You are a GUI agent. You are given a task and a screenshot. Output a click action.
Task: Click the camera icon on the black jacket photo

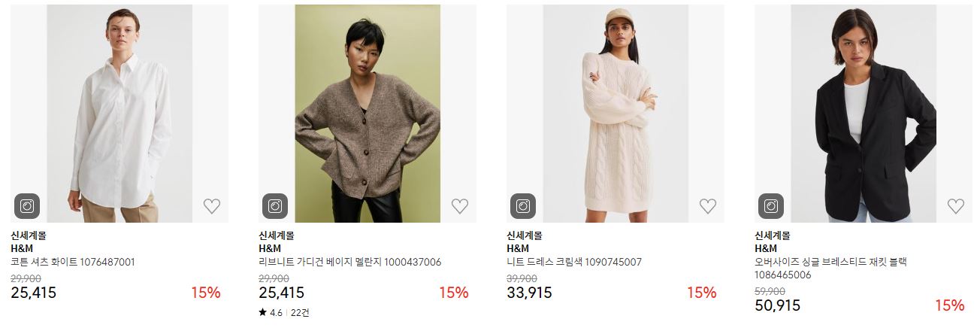click(771, 206)
